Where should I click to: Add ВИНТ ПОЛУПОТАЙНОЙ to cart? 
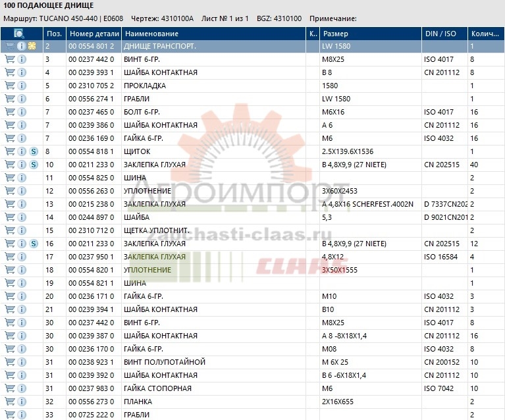tap(10, 362)
